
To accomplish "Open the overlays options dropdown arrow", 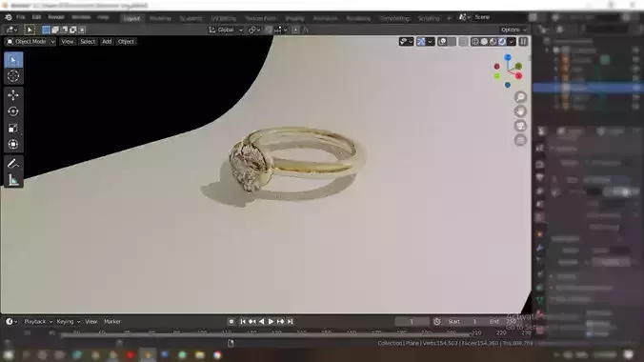I will 452,42.
